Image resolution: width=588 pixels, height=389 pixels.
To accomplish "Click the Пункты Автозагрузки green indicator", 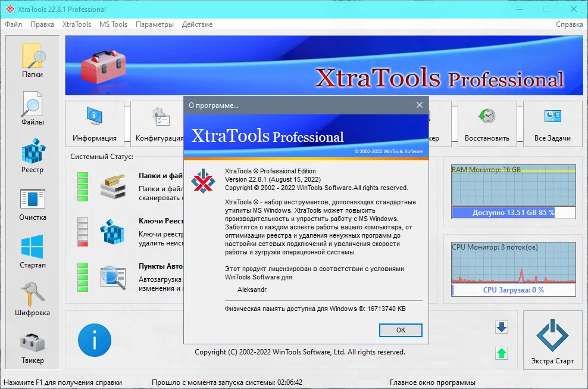I will [x=83, y=278].
